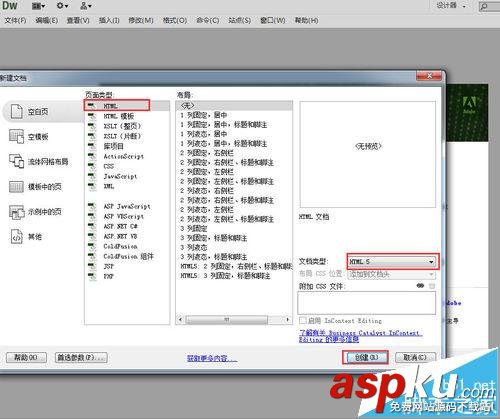Open the 文档类型 HTML 5 dropdown

392,262
